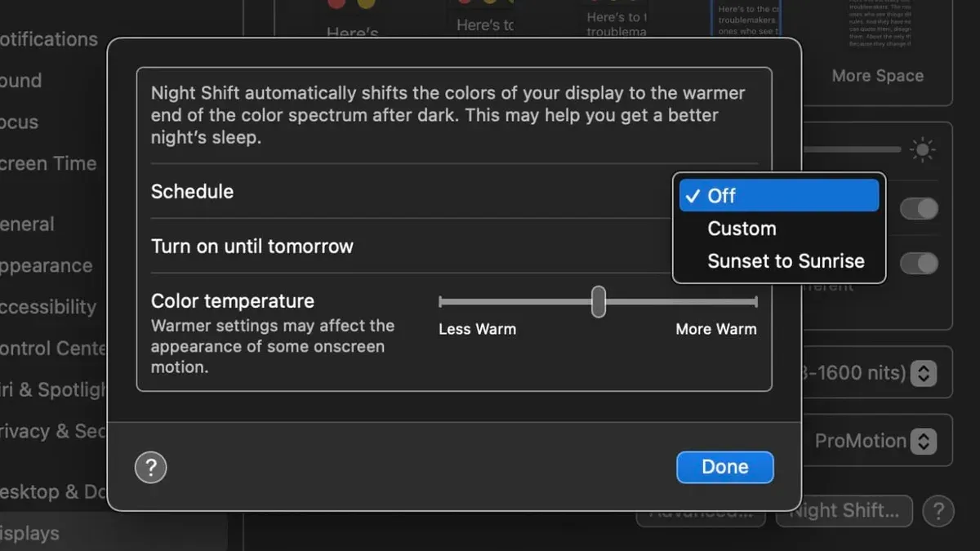
Task: Click the brightness slider sun icon
Action: [923, 150]
